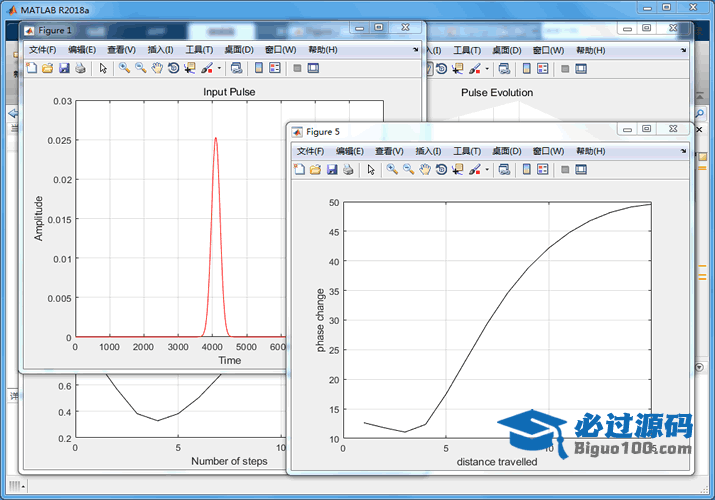Click Hide Plot Tools button in Figure 1
Viewport: 715px width, 500px height.
tap(297, 68)
